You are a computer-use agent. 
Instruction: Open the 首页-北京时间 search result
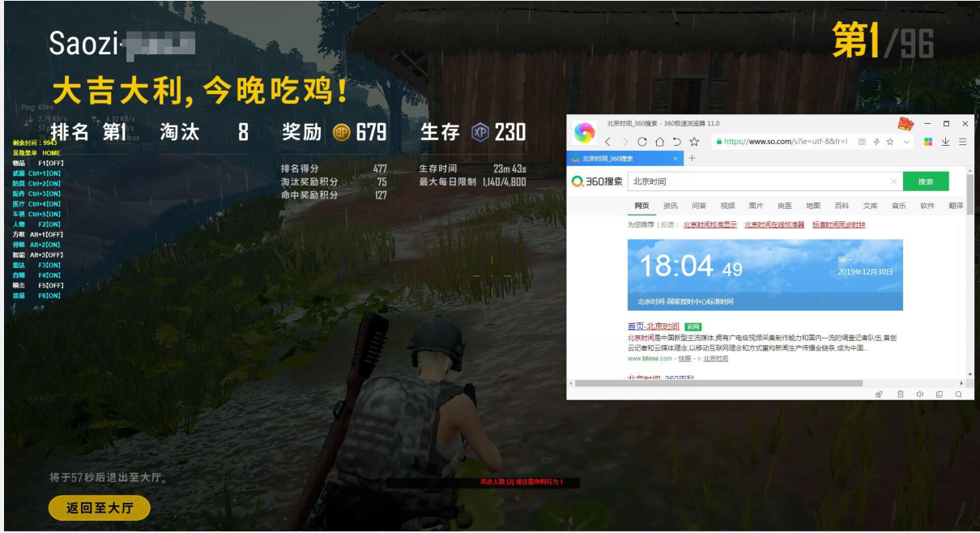[x=654, y=326]
